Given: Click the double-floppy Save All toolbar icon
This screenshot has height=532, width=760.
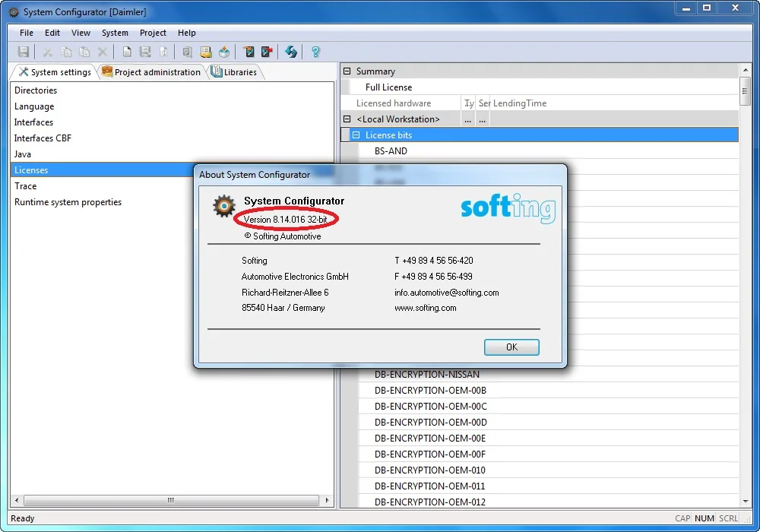Looking at the screenshot, I should pos(145,52).
